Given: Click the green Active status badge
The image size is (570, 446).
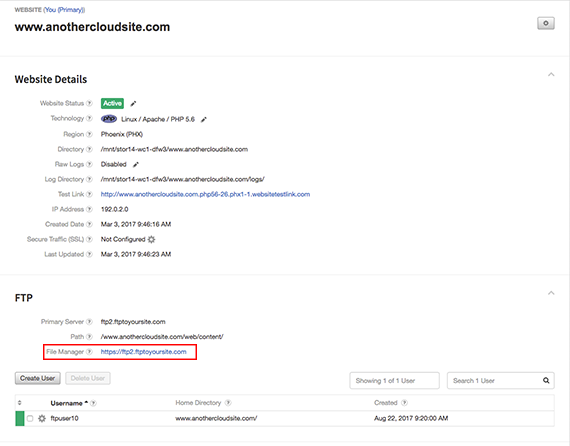Looking at the screenshot, I should point(112,103).
